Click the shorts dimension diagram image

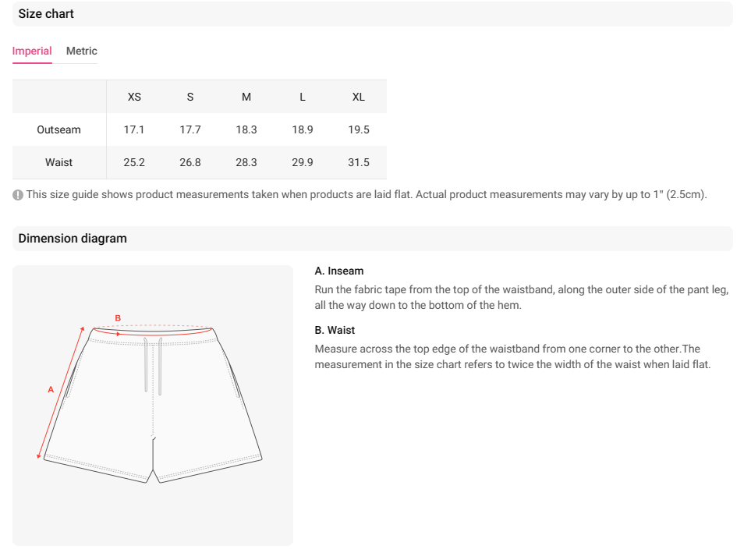coord(153,406)
